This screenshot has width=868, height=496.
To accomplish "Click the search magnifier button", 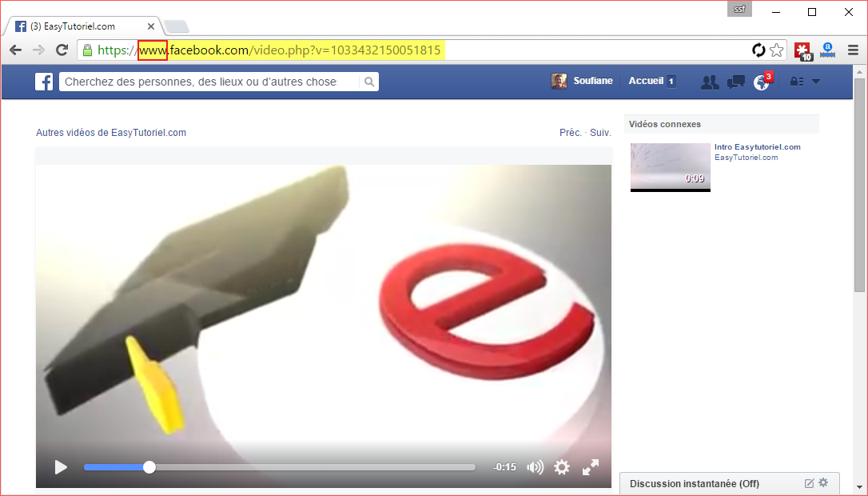I will tap(369, 82).
